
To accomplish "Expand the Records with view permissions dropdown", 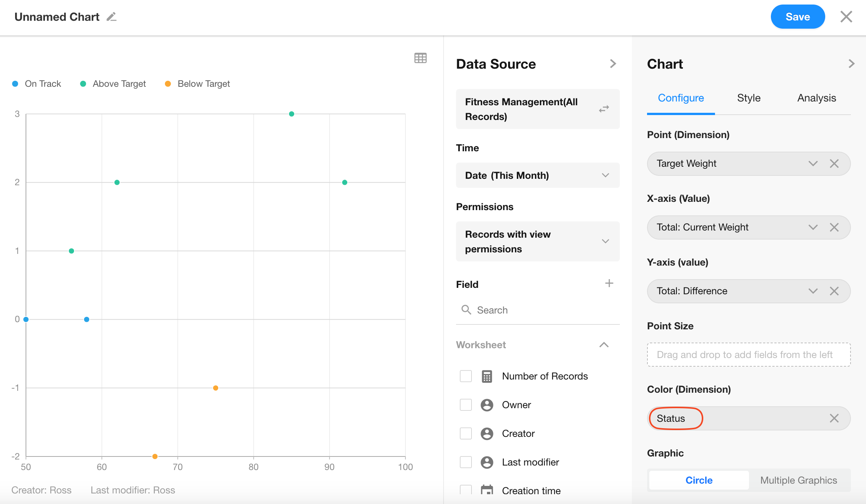I will click(x=538, y=241).
